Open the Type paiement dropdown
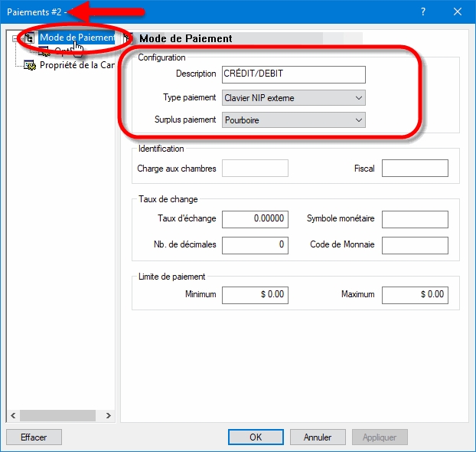The image size is (476, 452). (293, 97)
